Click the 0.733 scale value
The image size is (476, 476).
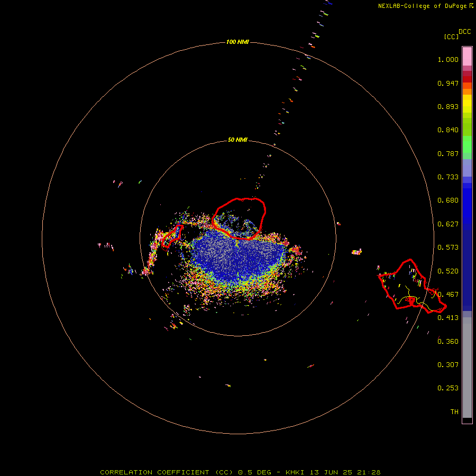pyautogui.click(x=448, y=177)
